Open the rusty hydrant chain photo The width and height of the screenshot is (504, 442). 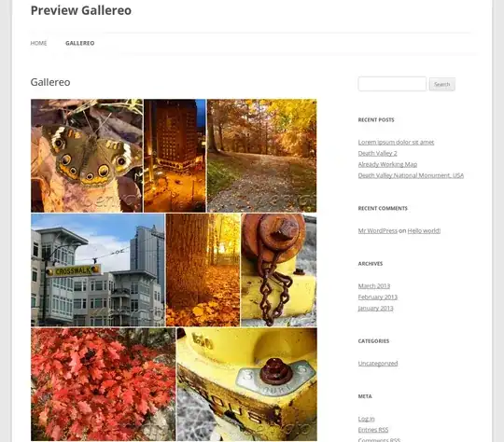coord(279,269)
